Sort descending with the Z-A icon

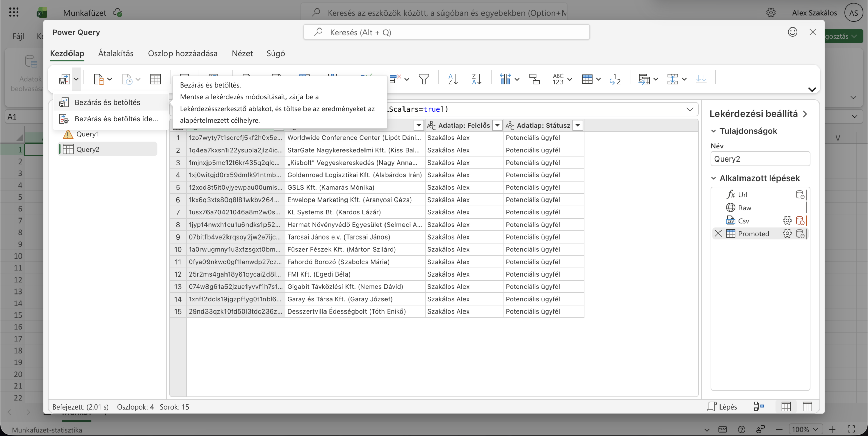[x=476, y=79]
